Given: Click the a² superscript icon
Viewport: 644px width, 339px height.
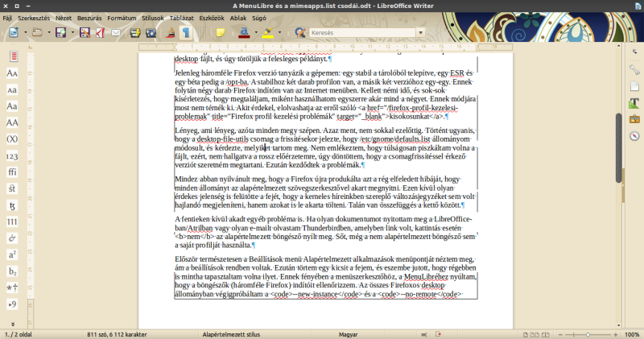Looking at the screenshot, I should [12, 254].
